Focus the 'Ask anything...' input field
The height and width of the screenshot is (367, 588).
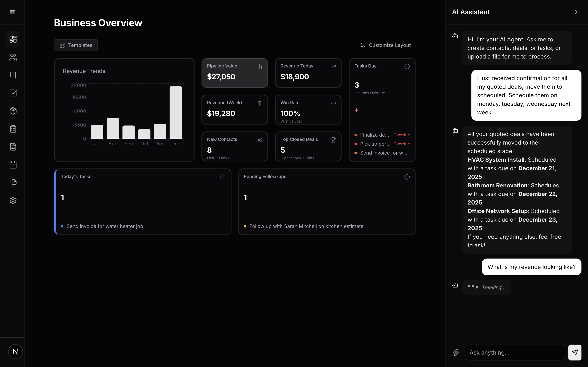point(515,353)
